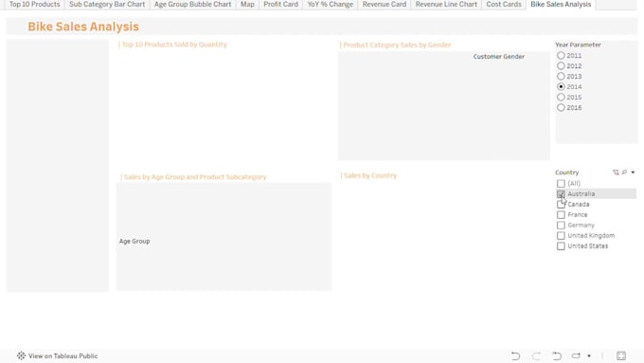Click the Year Parameter title
This screenshot has width=644, height=363.
(x=578, y=45)
